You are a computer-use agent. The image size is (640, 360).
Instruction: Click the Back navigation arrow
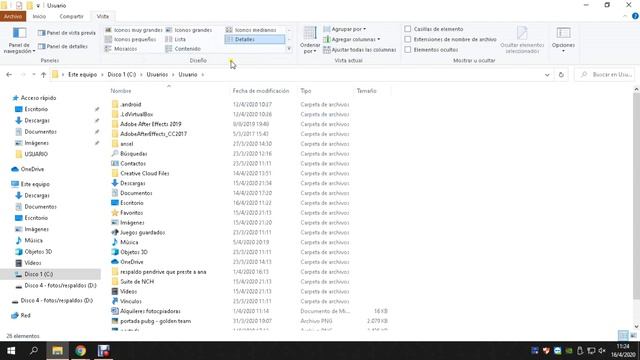9,75
